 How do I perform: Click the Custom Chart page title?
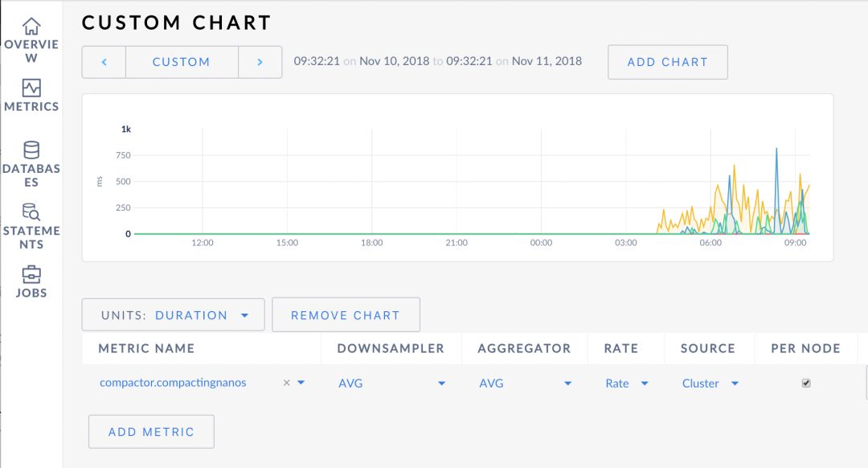click(x=177, y=23)
